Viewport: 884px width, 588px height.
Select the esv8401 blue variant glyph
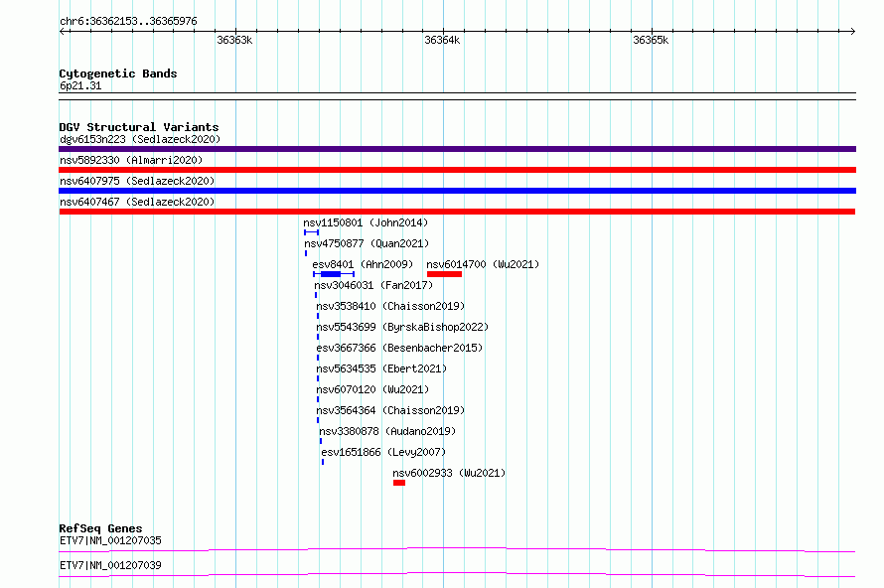tap(334, 274)
